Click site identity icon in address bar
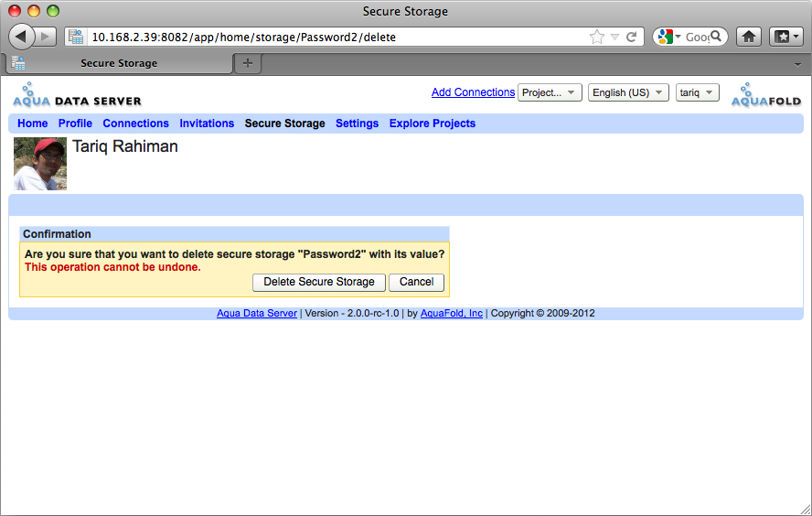812x516 pixels. [x=76, y=37]
